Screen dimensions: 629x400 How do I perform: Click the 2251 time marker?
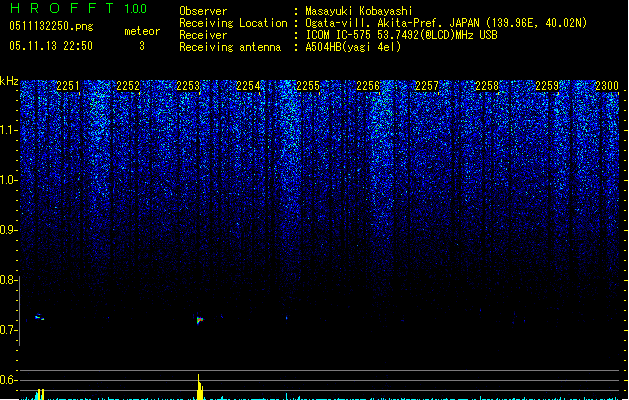tap(68, 86)
